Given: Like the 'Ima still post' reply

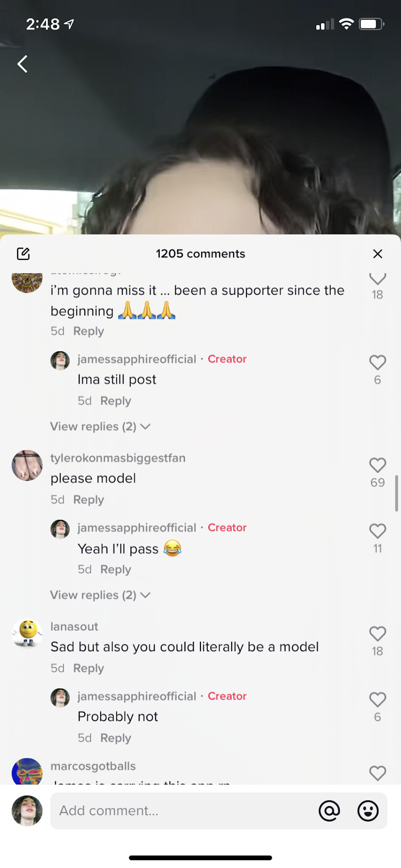Looking at the screenshot, I should click(x=378, y=363).
